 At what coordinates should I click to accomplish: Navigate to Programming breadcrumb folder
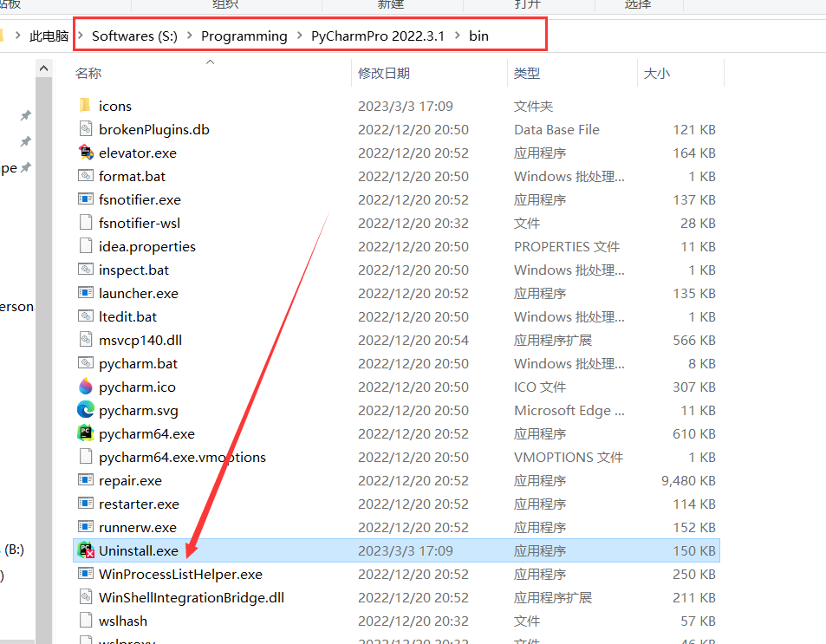pyautogui.click(x=244, y=36)
